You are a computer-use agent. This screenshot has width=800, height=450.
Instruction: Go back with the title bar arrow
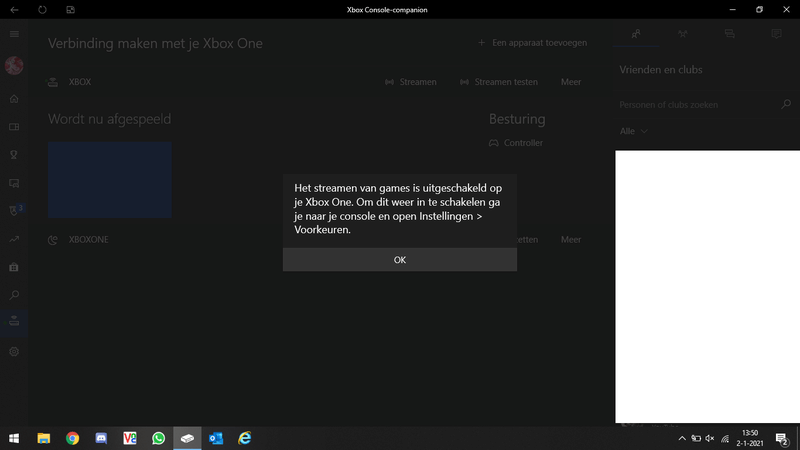tap(14, 10)
